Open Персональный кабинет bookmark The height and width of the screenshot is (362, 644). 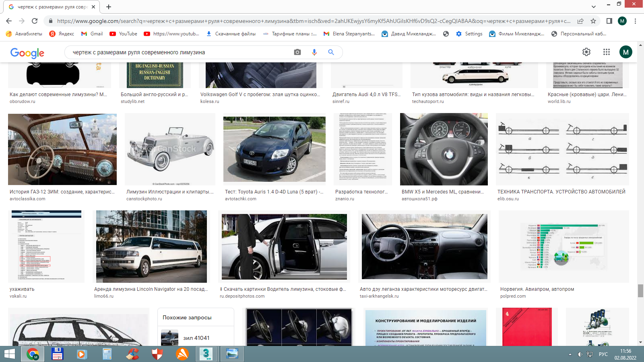point(579,34)
